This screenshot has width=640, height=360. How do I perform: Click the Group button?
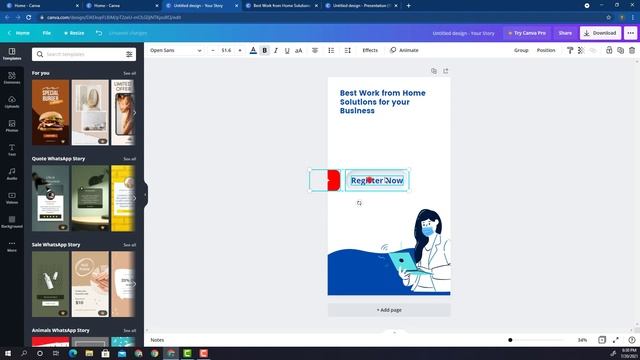(521, 50)
